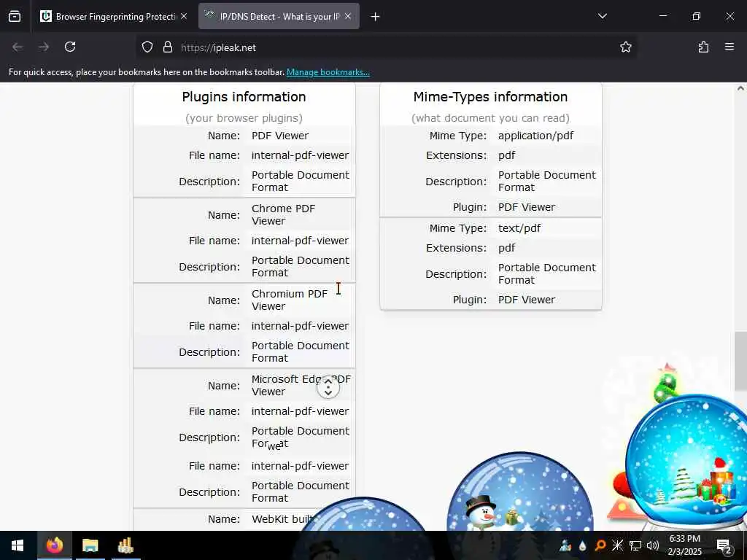Click 'PDF Viewer' plugin under text/pdf

coord(527,300)
